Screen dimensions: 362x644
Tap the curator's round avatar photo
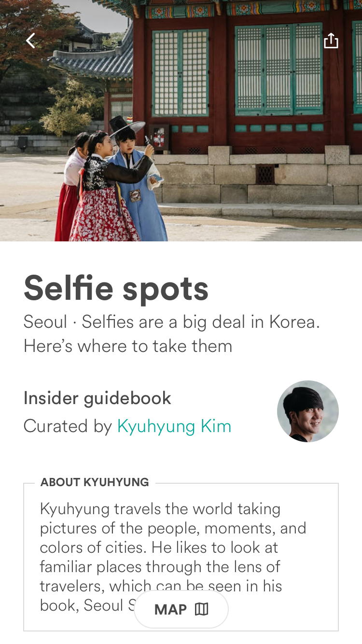tap(308, 411)
